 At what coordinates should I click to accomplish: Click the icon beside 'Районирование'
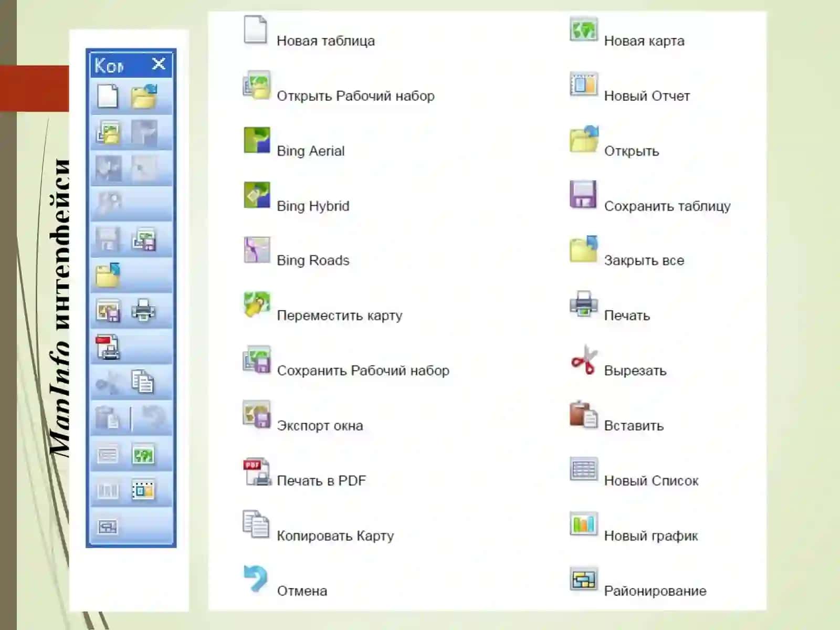584,579
